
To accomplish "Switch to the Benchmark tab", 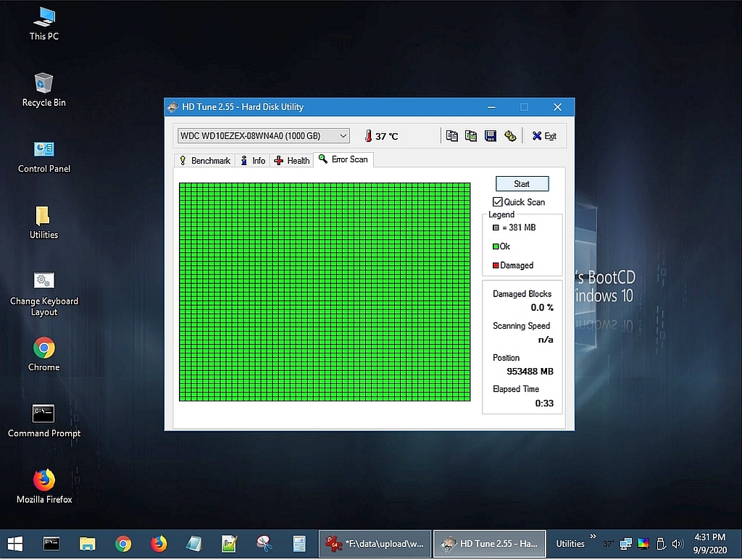I will pos(205,161).
